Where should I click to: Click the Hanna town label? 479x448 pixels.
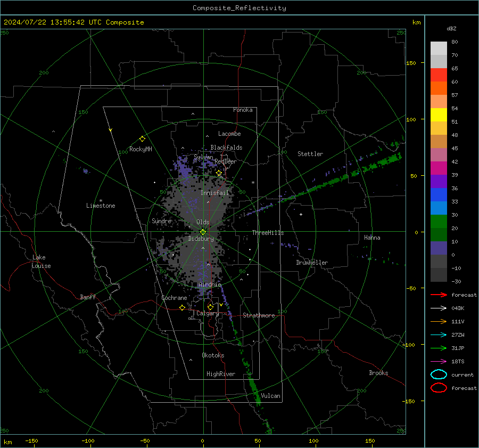pos(372,238)
